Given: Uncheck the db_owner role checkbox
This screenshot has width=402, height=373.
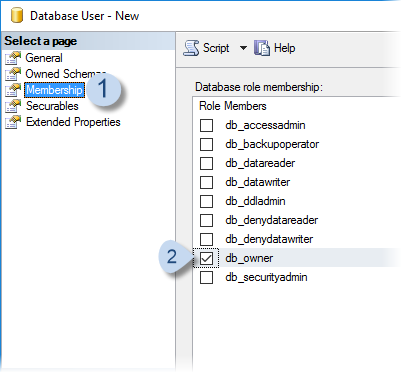Looking at the screenshot, I should (206, 258).
